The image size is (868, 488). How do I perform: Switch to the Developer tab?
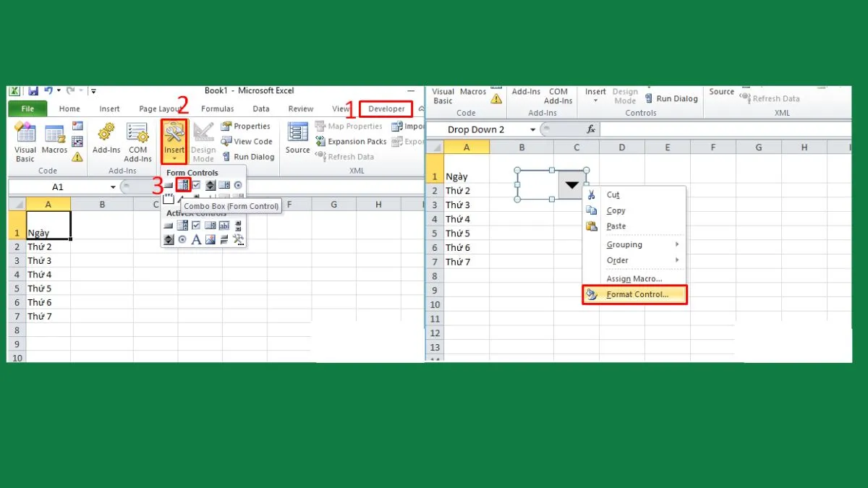coord(386,109)
